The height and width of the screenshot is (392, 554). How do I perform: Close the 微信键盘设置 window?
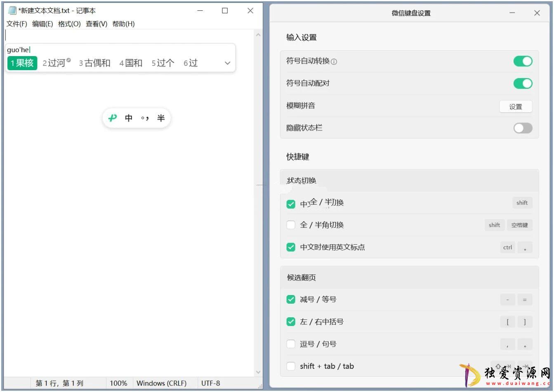537,13
